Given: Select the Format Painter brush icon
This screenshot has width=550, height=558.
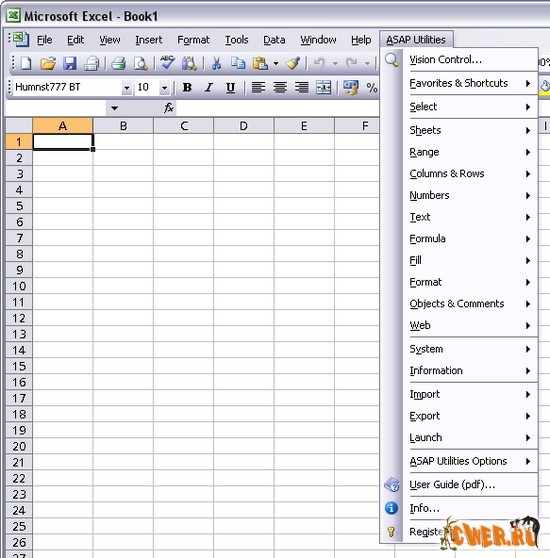Looking at the screenshot, I should (293, 64).
